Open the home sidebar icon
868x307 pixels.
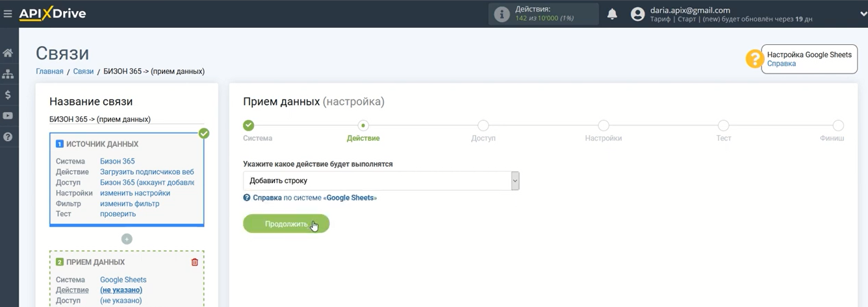tap(8, 53)
